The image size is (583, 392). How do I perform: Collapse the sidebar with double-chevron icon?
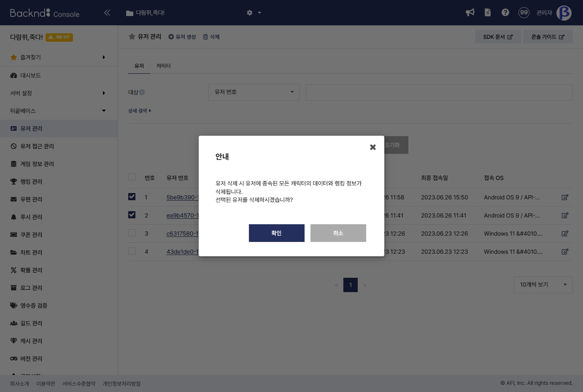click(107, 13)
